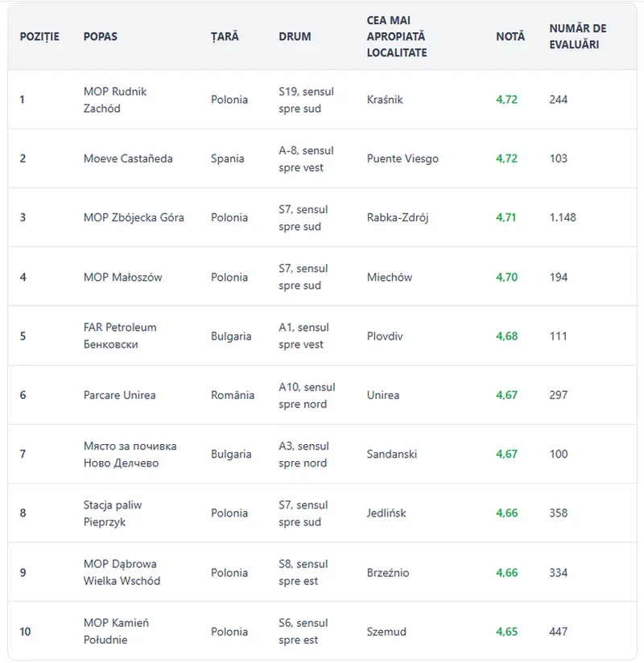Click the DRUM column header

click(295, 36)
